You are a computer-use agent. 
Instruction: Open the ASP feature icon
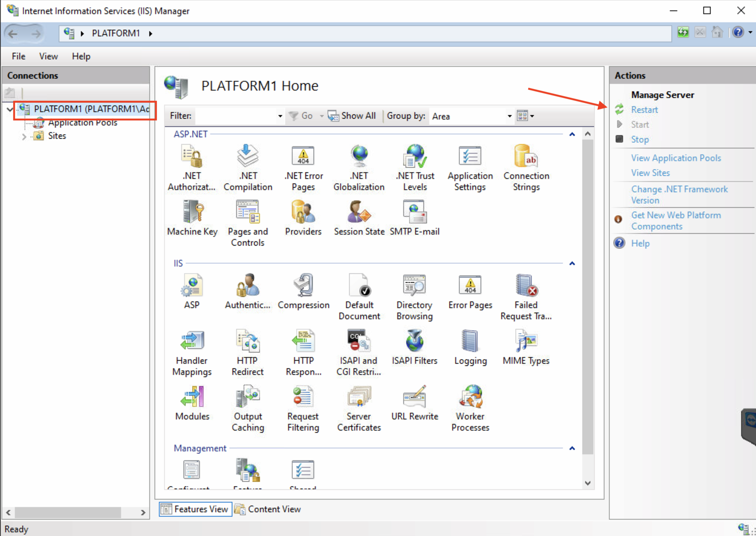click(x=192, y=292)
